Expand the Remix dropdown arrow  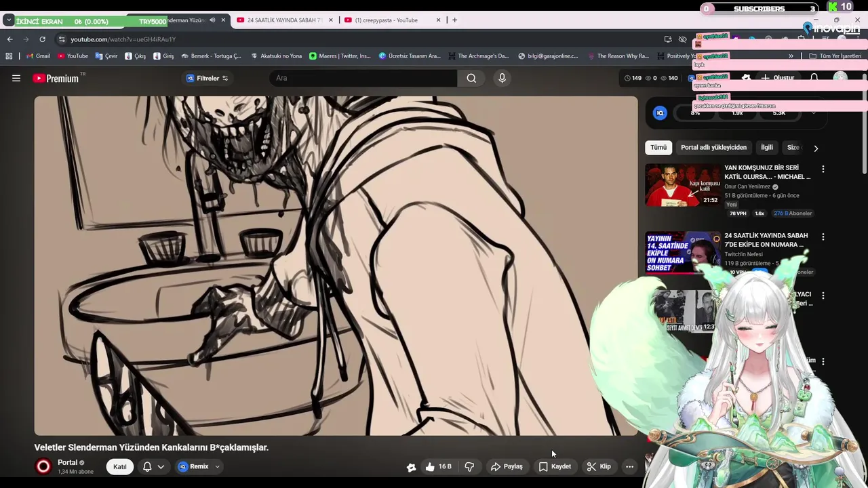218,466
